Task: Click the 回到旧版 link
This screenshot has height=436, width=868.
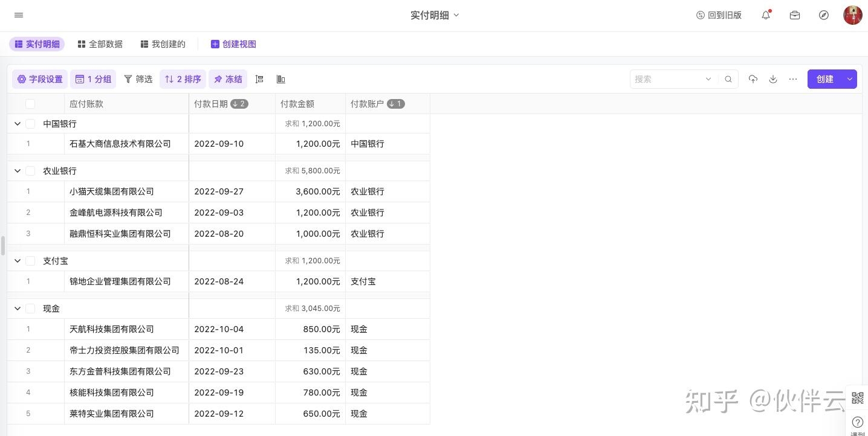Action: (x=719, y=15)
